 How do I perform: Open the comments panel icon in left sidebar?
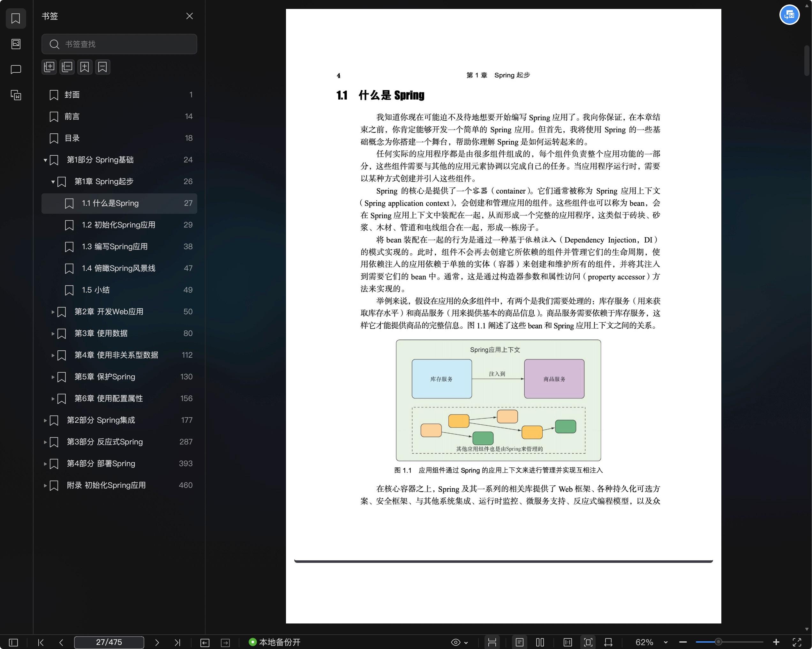16,69
